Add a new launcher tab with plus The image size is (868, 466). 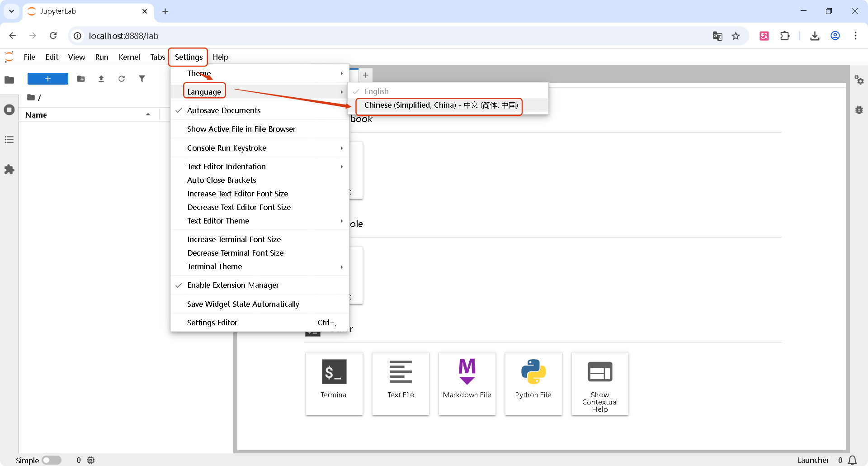(366, 75)
